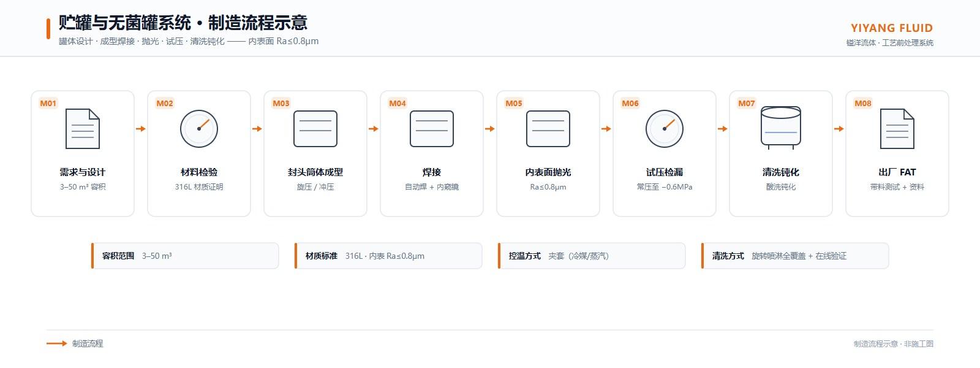Image resolution: width=980 pixels, height=368 pixels.
Task: Select the pressure gauge icon for 试压检漏
Action: point(665,129)
